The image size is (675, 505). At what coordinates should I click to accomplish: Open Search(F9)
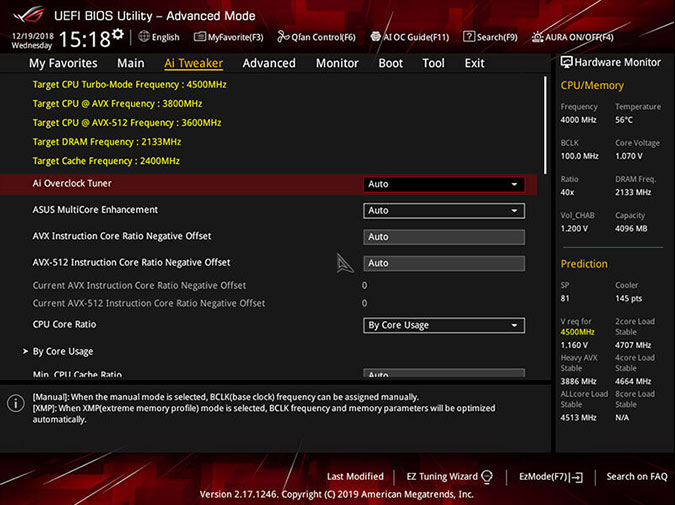pos(490,37)
